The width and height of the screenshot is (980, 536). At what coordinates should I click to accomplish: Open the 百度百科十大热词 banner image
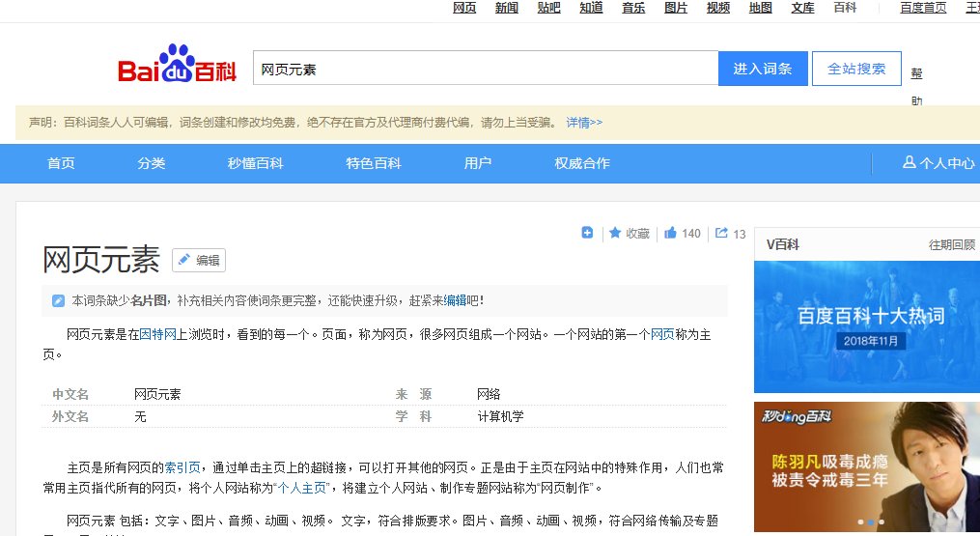867,326
